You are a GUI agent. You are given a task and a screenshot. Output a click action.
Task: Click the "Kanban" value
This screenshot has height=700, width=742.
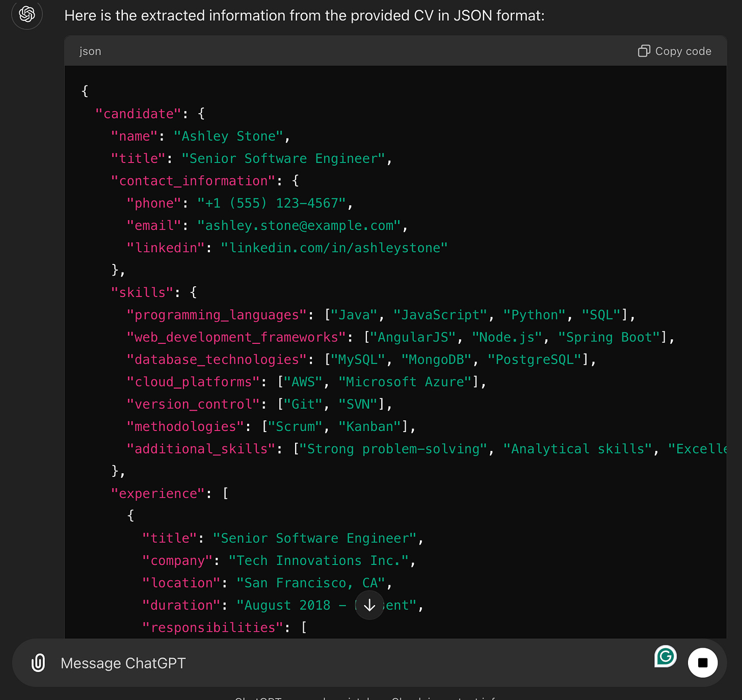369,426
